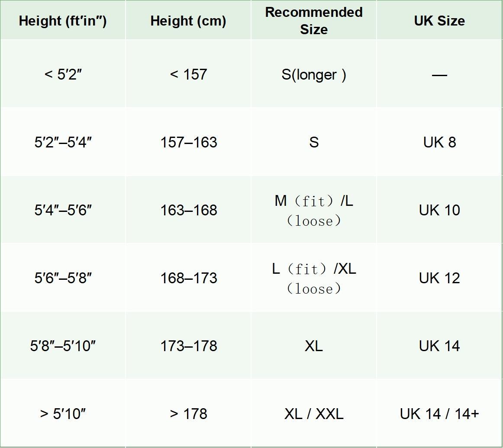503x448 pixels.
Task: Click the "5′8″–5′10″" height cell
Action: click(63, 346)
